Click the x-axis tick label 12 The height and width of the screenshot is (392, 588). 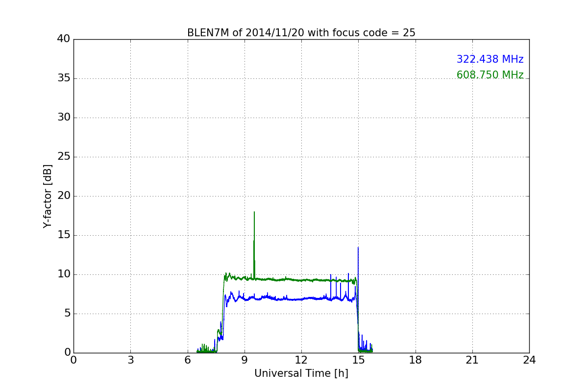[301, 360]
